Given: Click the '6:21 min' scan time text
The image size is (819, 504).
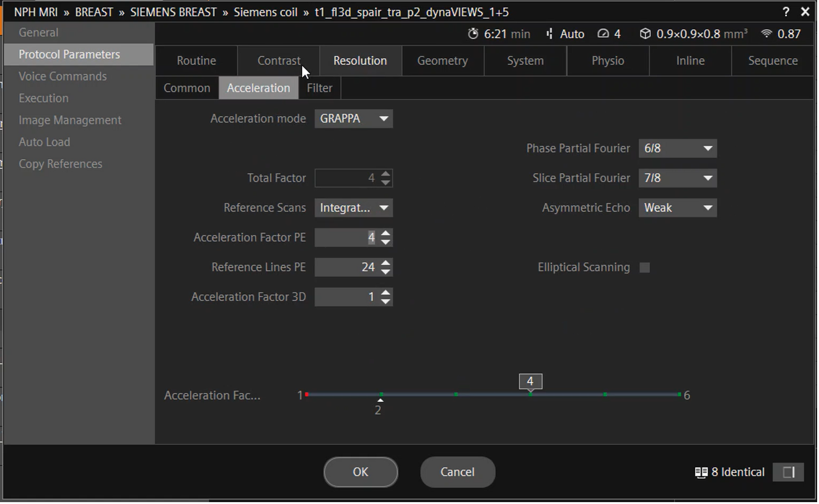Looking at the screenshot, I should 507,34.
